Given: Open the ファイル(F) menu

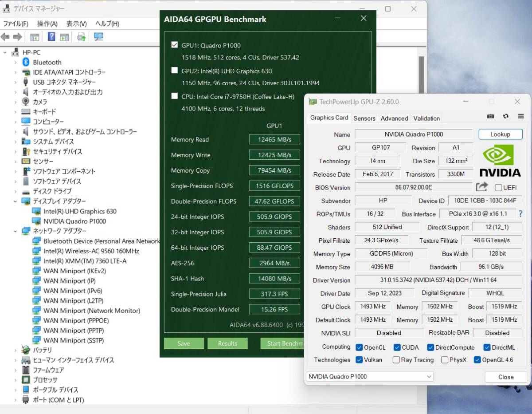Looking at the screenshot, I should [x=16, y=24].
